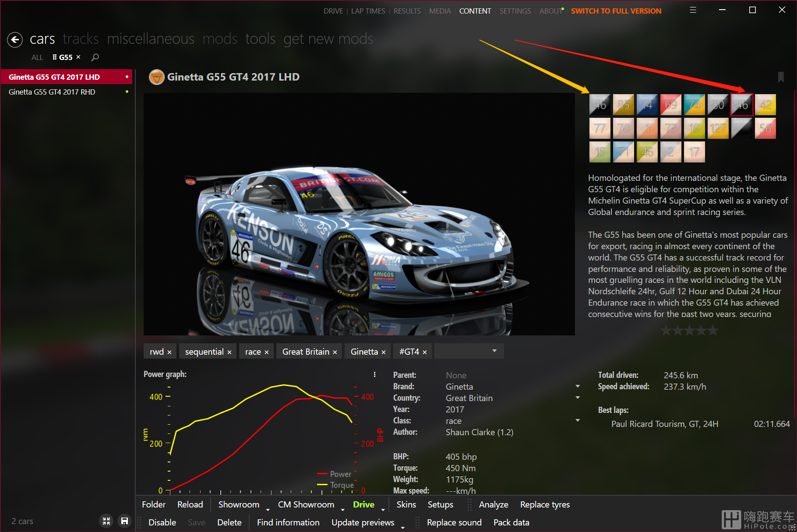Click the Ginetta brand badge icon
The image size is (797, 532).
click(x=156, y=77)
